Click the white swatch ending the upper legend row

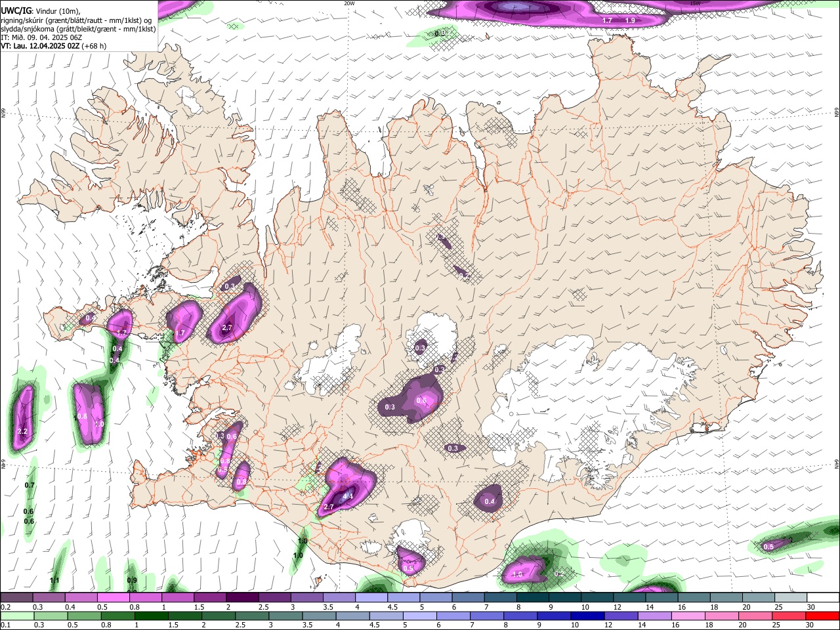coord(822,598)
